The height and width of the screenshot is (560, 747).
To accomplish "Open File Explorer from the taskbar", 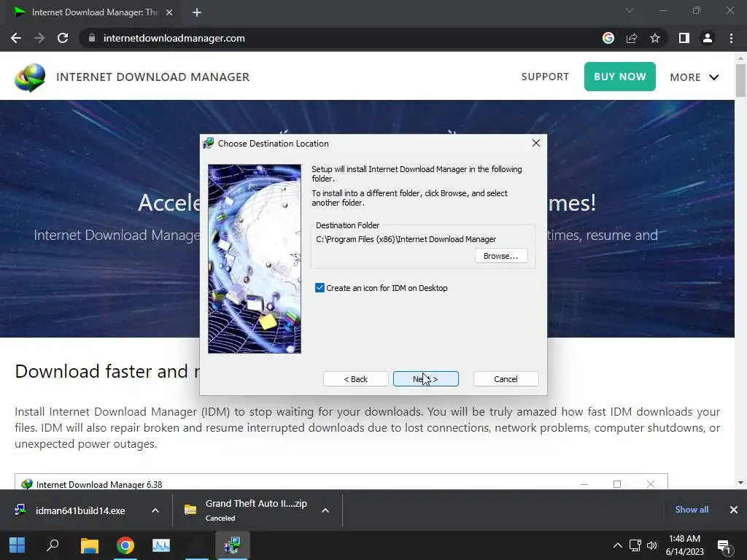I will point(89,545).
